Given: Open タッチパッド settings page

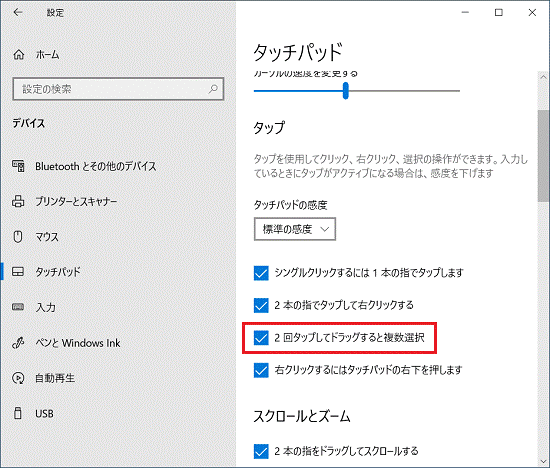Looking at the screenshot, I should coord(58,272).
